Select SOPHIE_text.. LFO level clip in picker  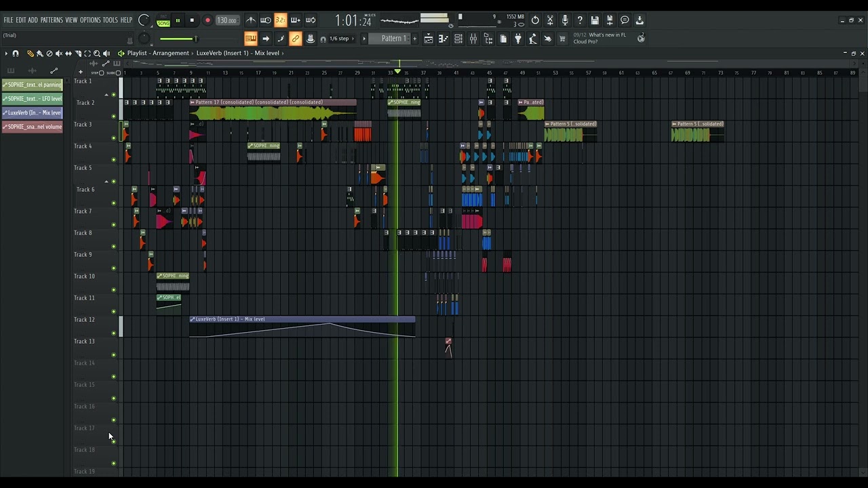33,99
